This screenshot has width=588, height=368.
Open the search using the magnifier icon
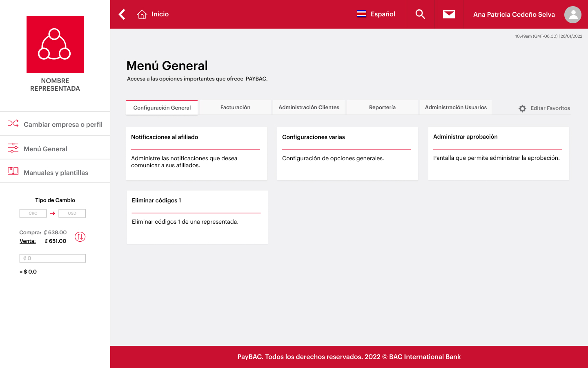[x=420, y=14]
